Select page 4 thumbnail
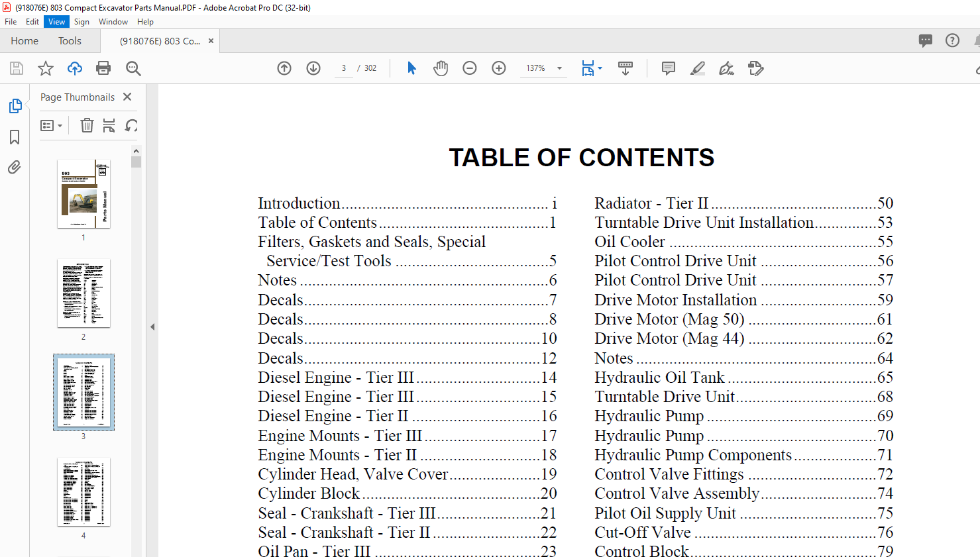The height and width of the screenshot is (557, 980). (83, 491)
